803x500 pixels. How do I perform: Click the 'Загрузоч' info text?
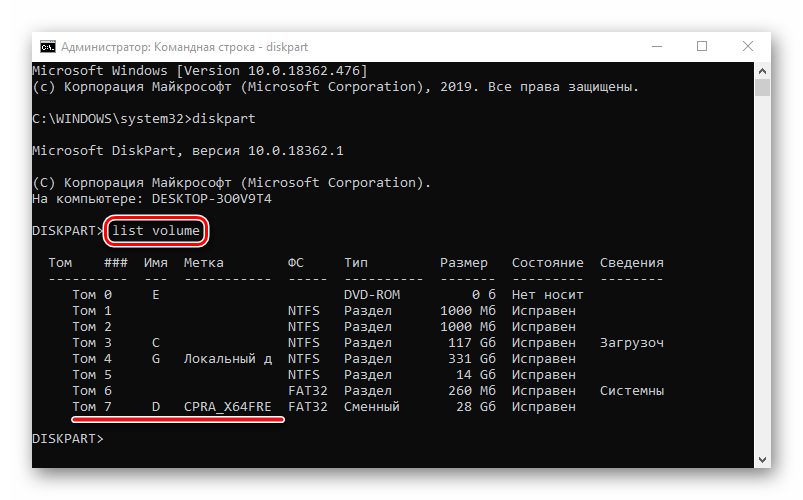632,343
